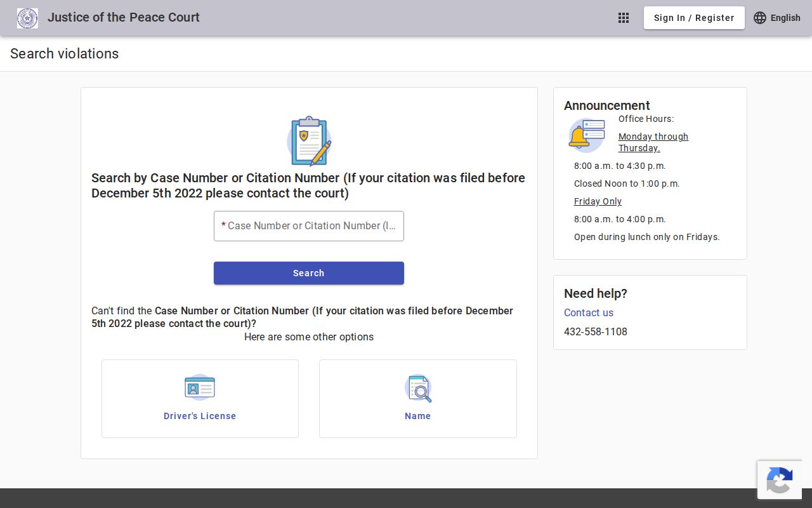812x508 pixels.
Task: Click the '8:00 a.m. to 4:00 p.m.' hours text
Action: 620,219
